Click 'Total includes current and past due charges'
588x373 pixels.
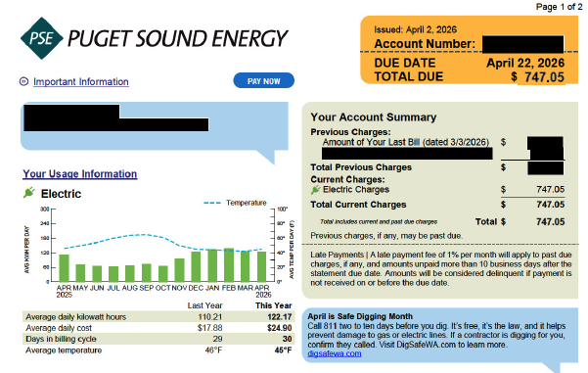click(379, 222)
